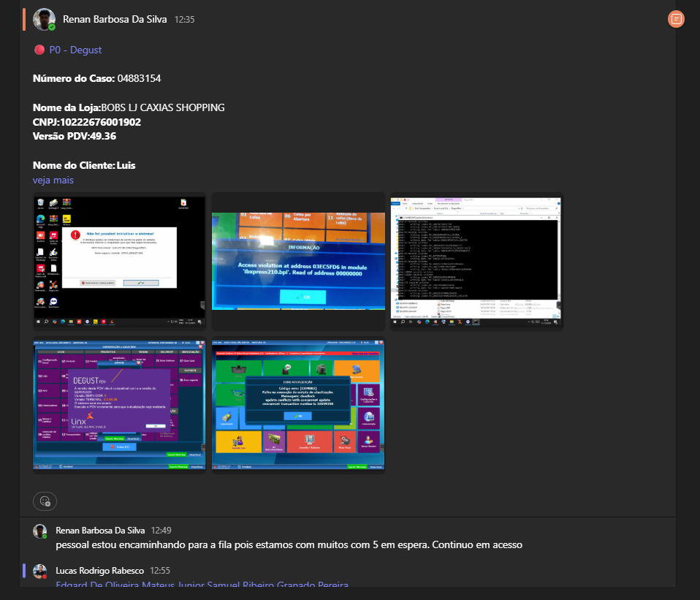Open the deadlock update error thumbnail
Screen dimensions: 700x600
[x=298, y=405]
